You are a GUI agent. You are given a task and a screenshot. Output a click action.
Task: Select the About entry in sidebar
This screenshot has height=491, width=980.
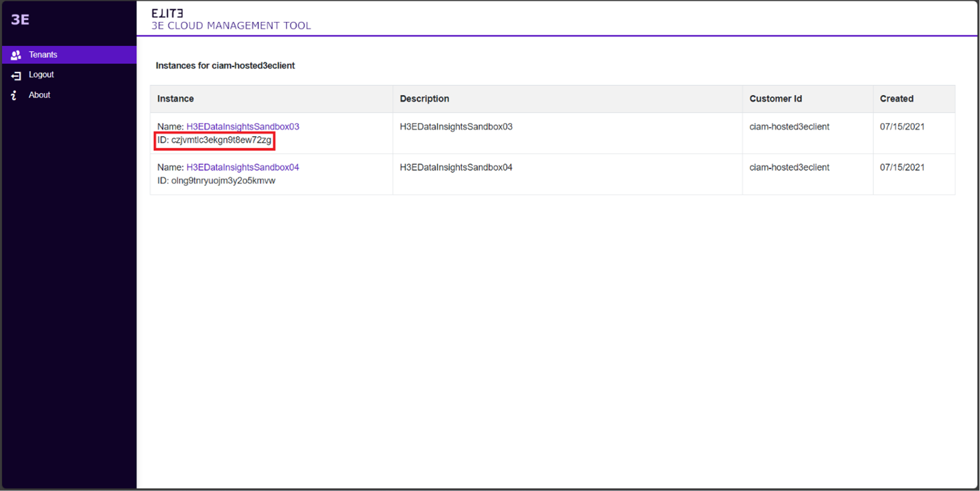tap(40, 95)
